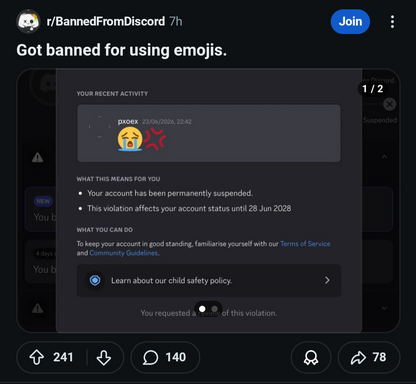The width and height of the screenshot is (416, 384).
Task: Open the Terms of Service link
Action: coord(305,244)
